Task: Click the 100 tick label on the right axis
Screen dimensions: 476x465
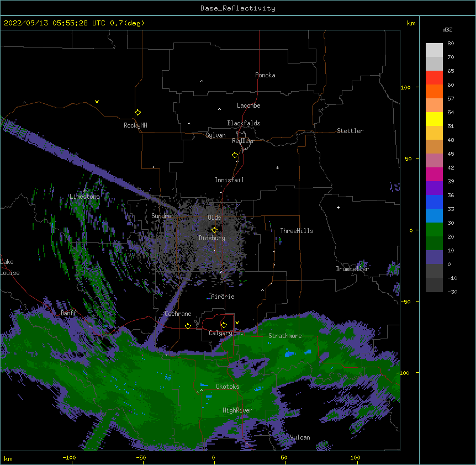Action: click(405, 87)
